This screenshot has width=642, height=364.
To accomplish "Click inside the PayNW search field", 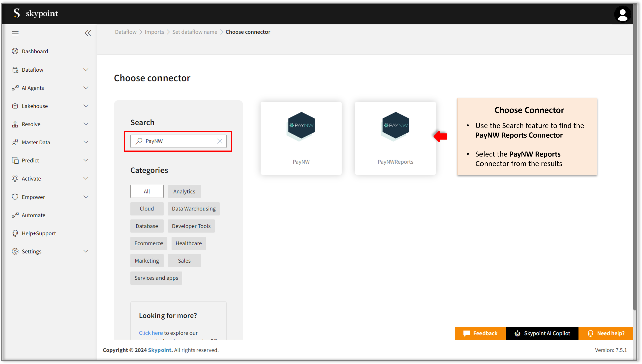I will 179,141.
